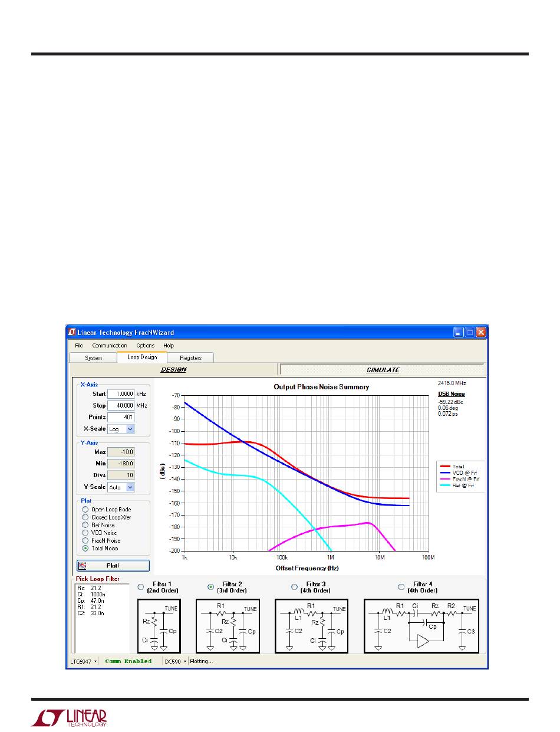560x732 pixels.
Task: Open the DC590 controller dropdown in status bar
Action: tap(175, 661)
